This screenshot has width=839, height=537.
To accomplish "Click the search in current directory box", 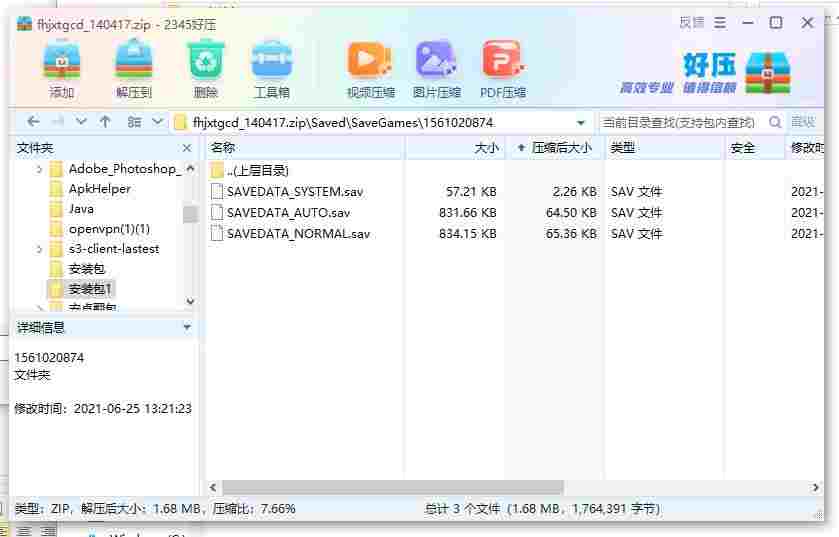I will [682, 122].
